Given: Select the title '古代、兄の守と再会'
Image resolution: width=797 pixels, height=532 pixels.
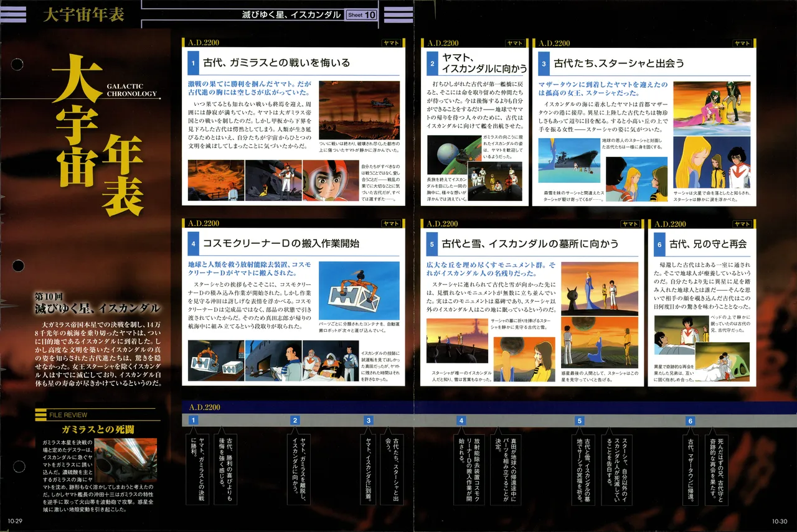Looking at the screenshot, I should (708, 243).
